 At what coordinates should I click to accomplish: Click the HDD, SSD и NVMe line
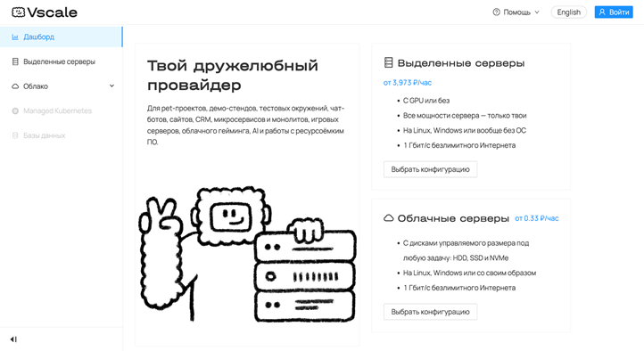pos(456,258)
